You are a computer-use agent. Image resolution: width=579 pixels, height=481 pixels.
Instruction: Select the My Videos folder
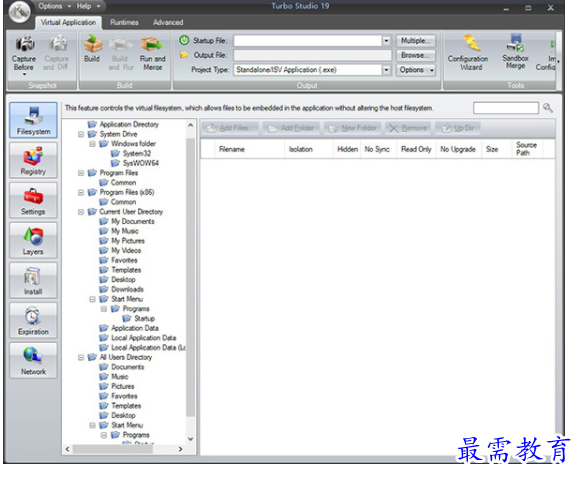[126, 251]
